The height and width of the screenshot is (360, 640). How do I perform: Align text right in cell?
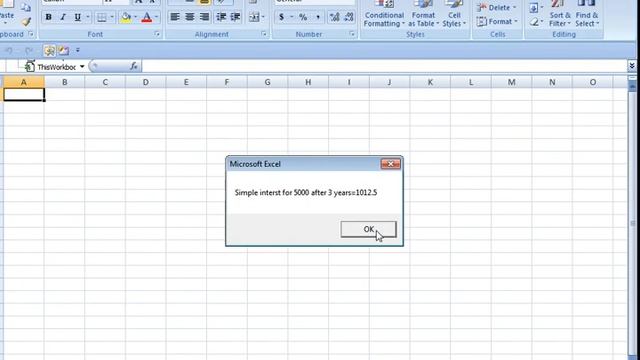coord(204,17)
